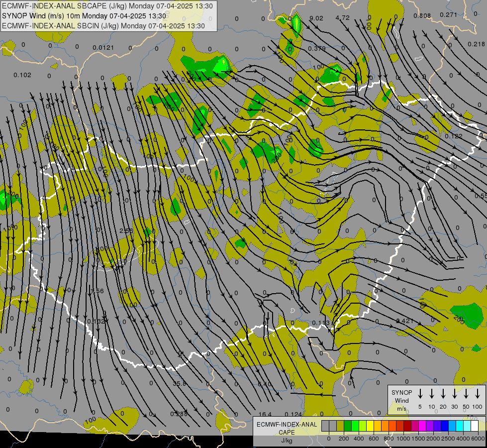The height and width of the screenshot is (448, 487).
Task: Click the map value 0.271
Action: coord(449,14)
